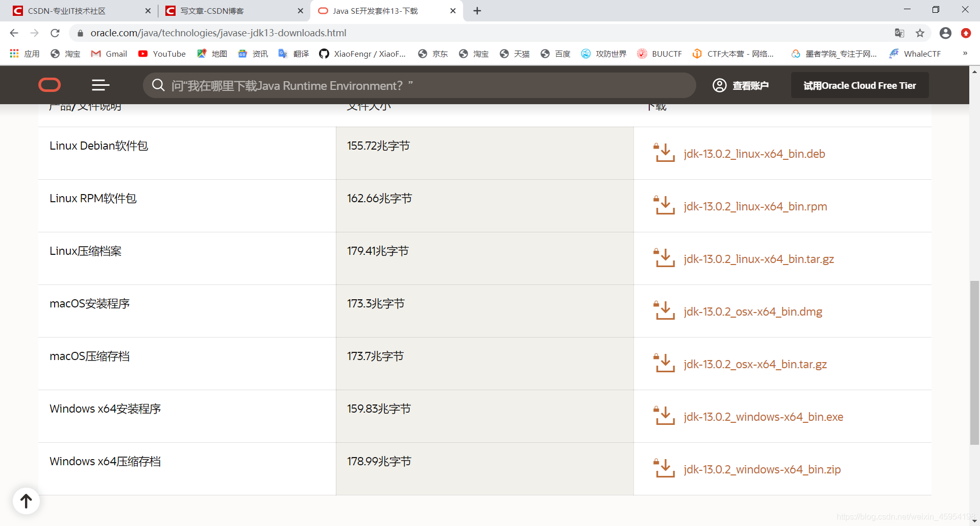Click 试用Oracle Cloud Free Tier button
The height and width of the screenshot is (526, 980).
[x=860, y=85]
